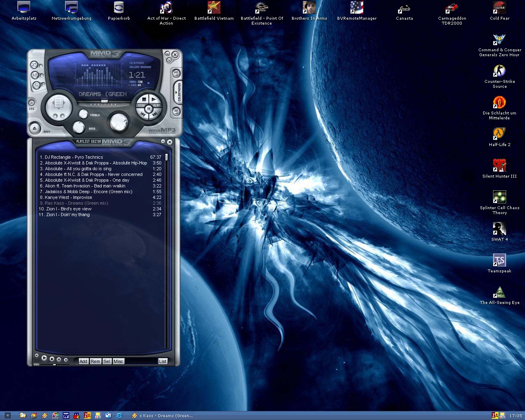
Task: Click the ZoneAlarm ZA tray icon by the clock
Action: [495, 415]
